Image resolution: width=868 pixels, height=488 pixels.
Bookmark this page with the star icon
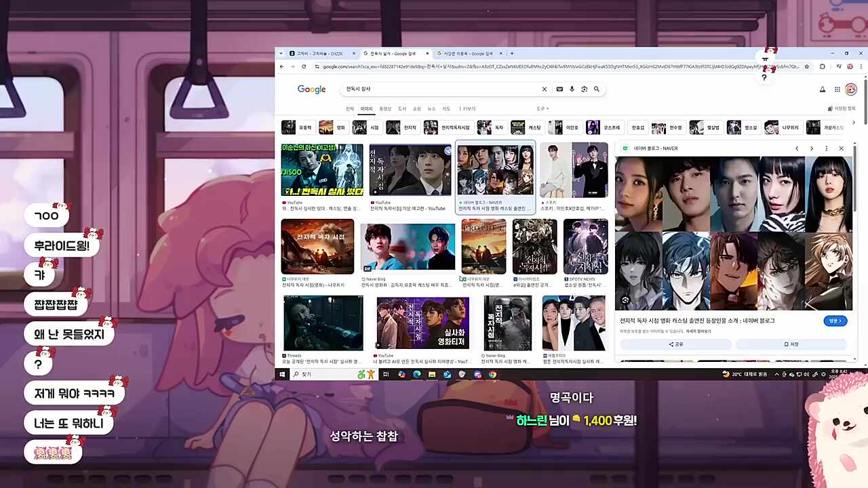point(807,66)
